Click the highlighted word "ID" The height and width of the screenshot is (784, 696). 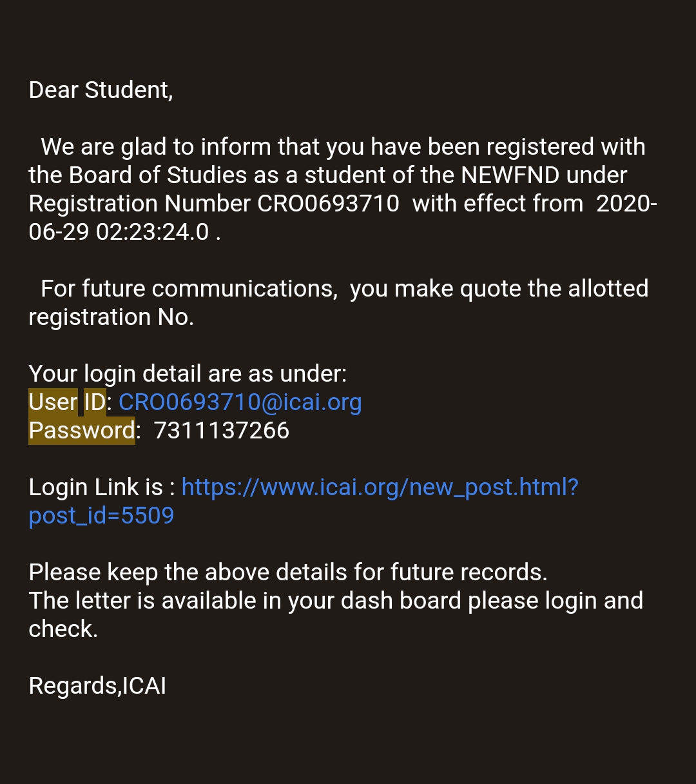point(95,402)
